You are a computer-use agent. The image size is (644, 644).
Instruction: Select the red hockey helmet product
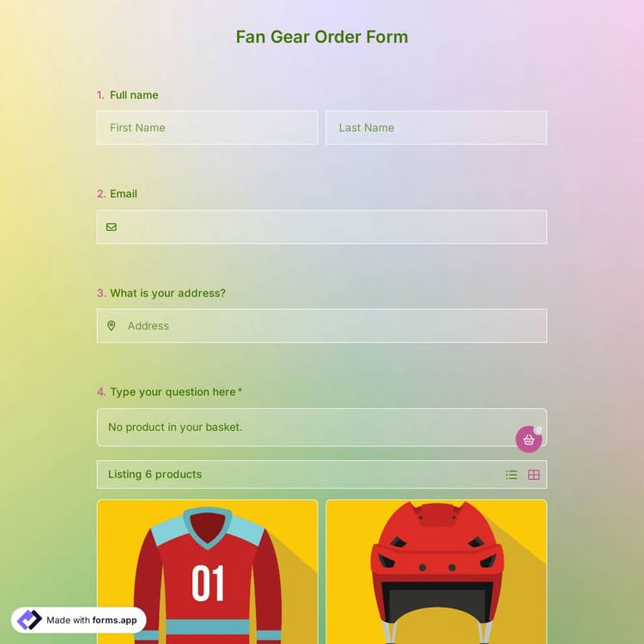click(x=436, y=572)
